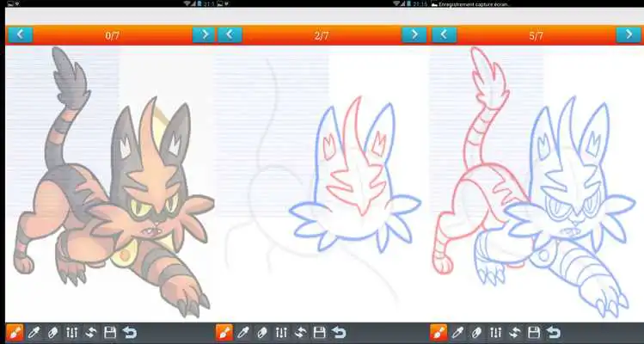
Task: Go to previous step from 0/7
Action: pyautogui.click(x=20, y=34)
